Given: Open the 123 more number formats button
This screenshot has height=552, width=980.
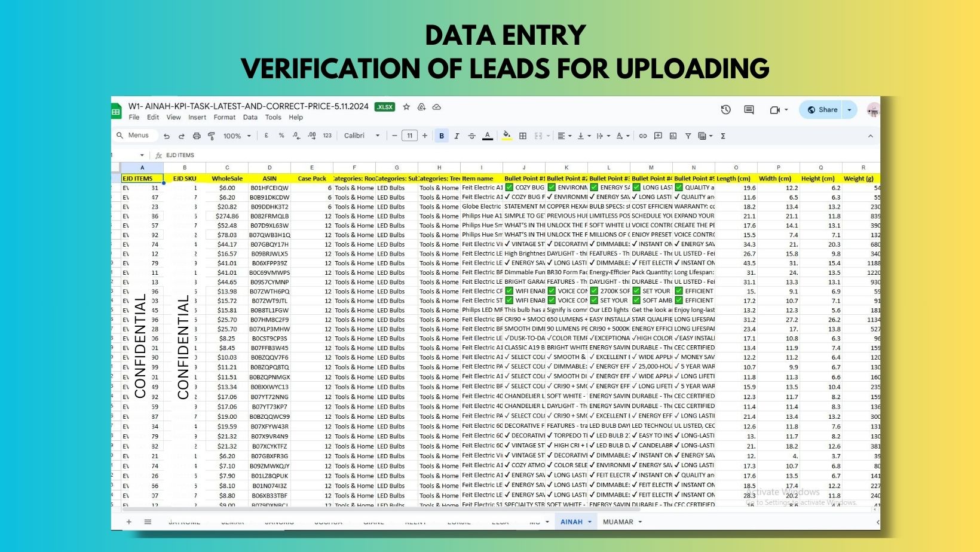Looking at the screenshot, I should (327, 136).
